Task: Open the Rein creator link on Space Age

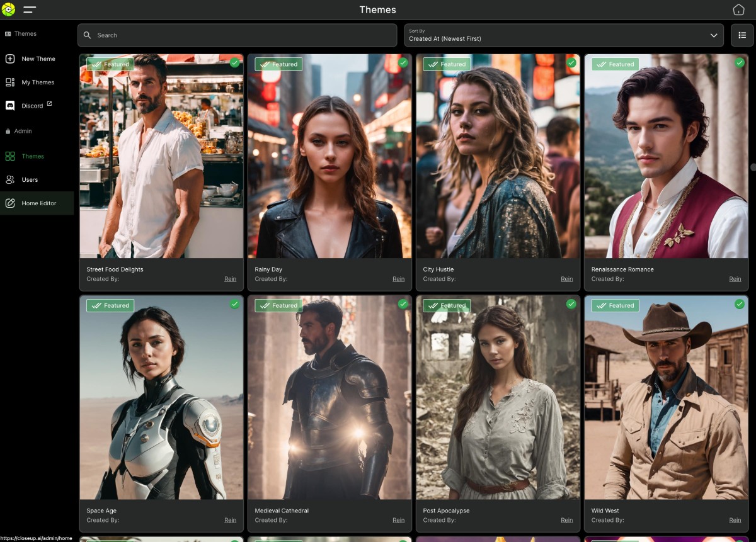Action: [x=231, y=520]
